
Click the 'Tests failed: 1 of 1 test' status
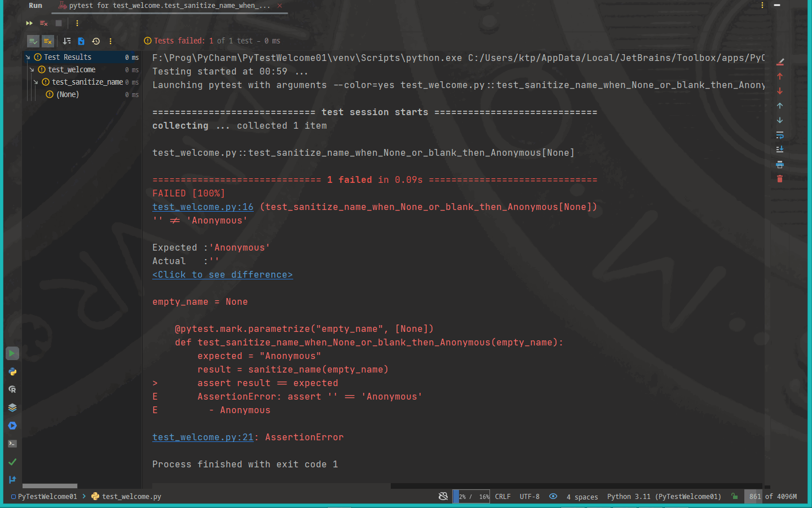(x=212, y=41)
